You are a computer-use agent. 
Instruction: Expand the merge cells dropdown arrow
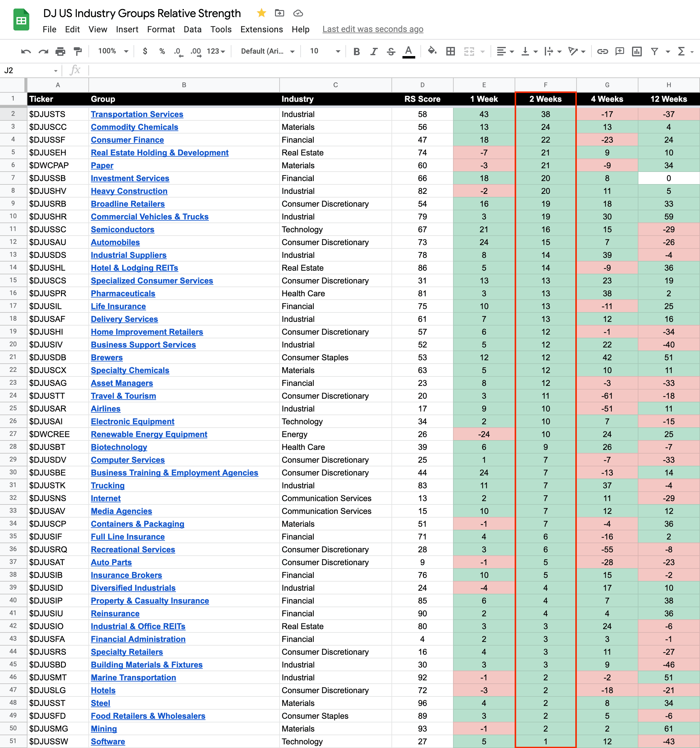483,52
